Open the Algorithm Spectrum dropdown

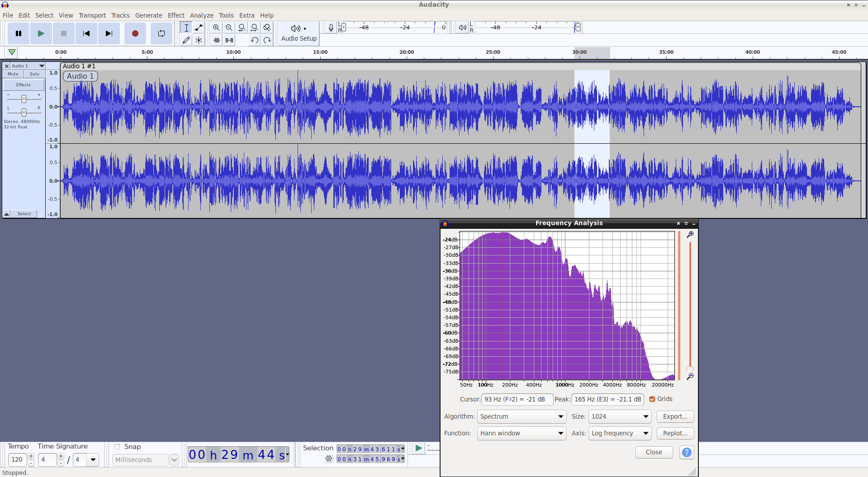tap(522, 416)
